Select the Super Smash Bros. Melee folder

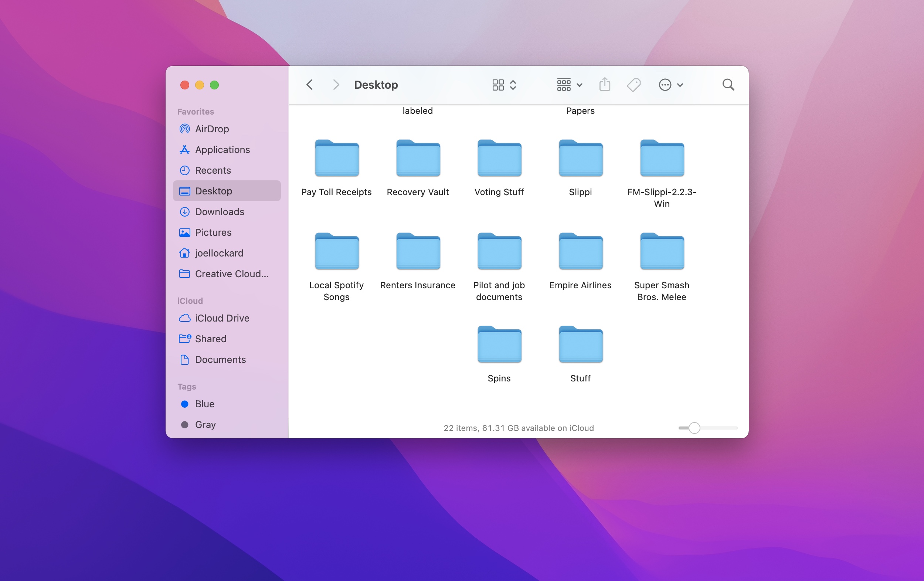662,251
